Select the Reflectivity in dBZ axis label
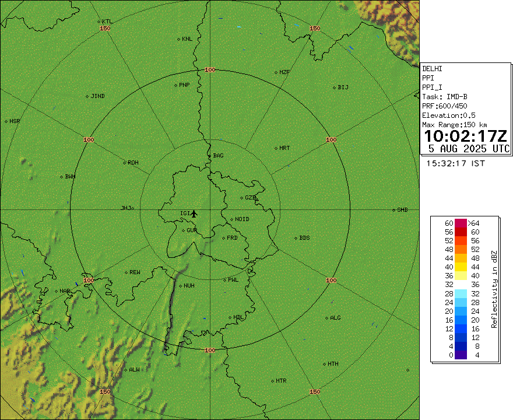 pyautogui.click(x=494, y=289)
